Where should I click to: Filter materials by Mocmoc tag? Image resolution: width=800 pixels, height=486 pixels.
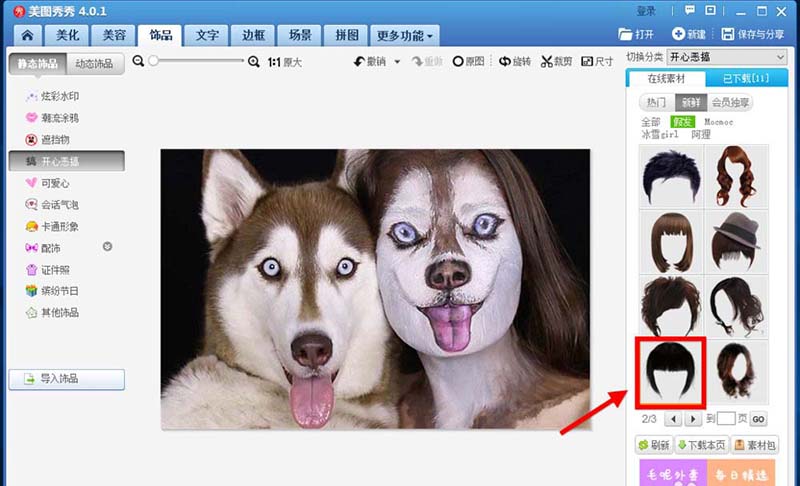[x=718, y=122]
